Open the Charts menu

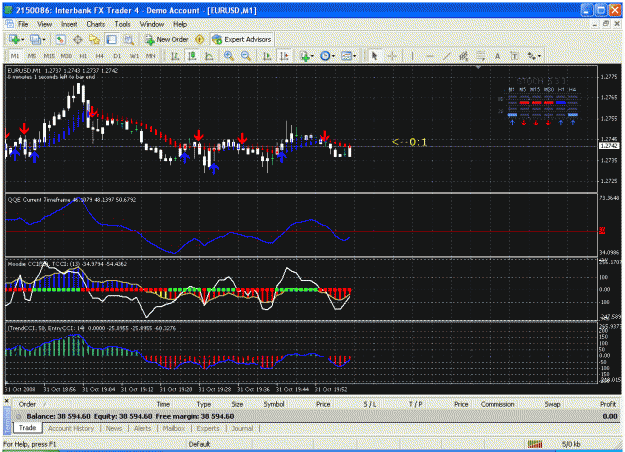[x=96, y=24]
